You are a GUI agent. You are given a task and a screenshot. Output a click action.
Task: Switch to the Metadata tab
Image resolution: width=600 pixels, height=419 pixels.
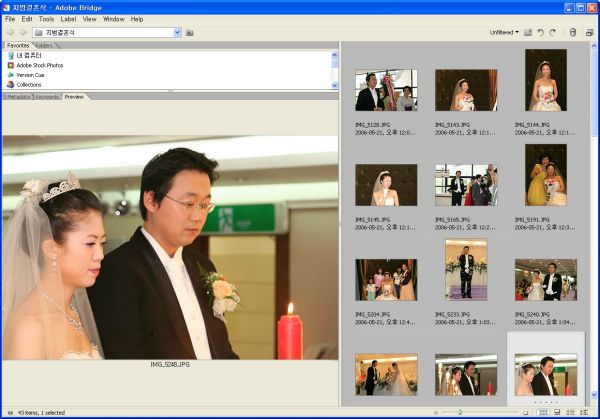(17, 97)
